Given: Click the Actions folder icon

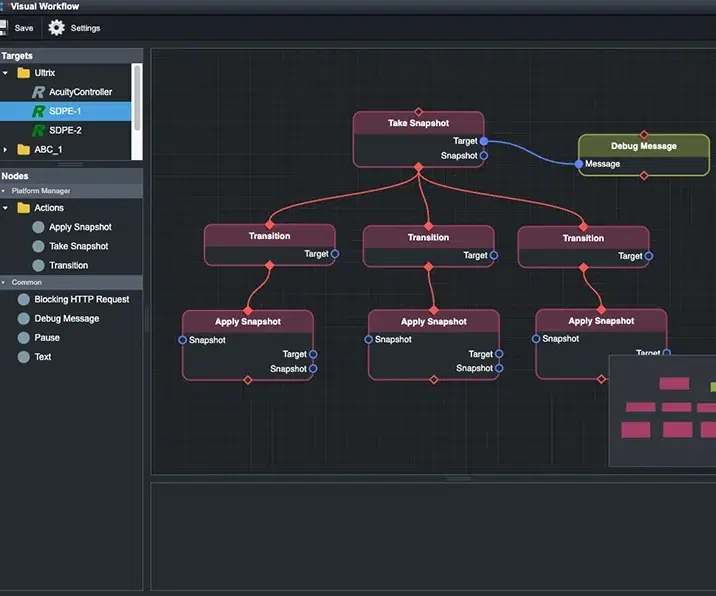Looking at the screenshot, I should point(24,208).
